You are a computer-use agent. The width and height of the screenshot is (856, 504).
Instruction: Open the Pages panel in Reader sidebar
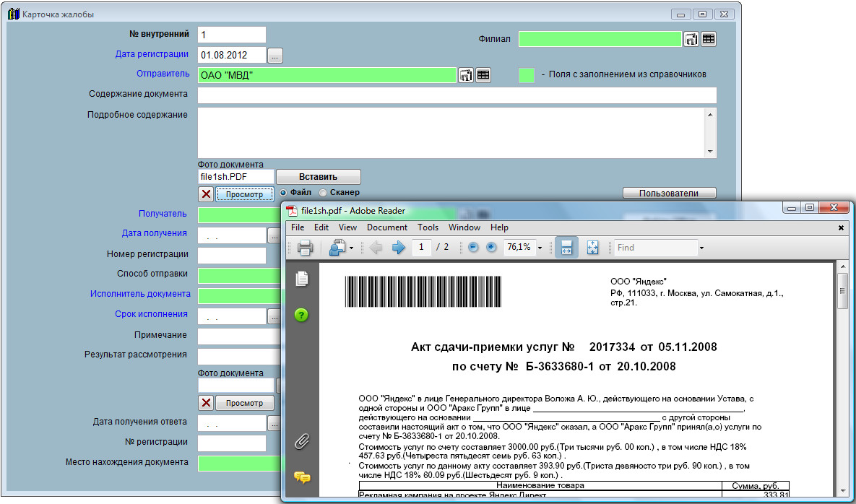pyautogui.click(x=302, y=279)
